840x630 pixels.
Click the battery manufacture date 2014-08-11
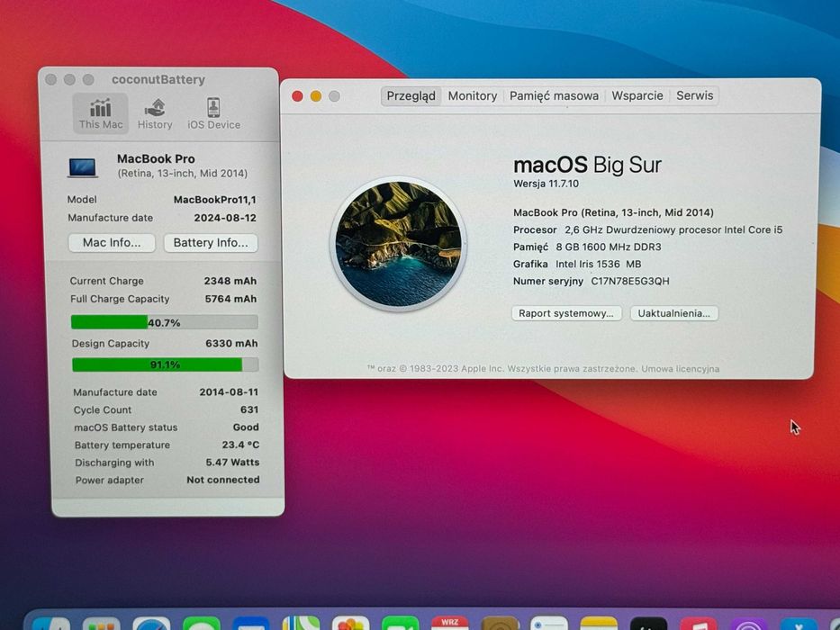click(229, 392)
